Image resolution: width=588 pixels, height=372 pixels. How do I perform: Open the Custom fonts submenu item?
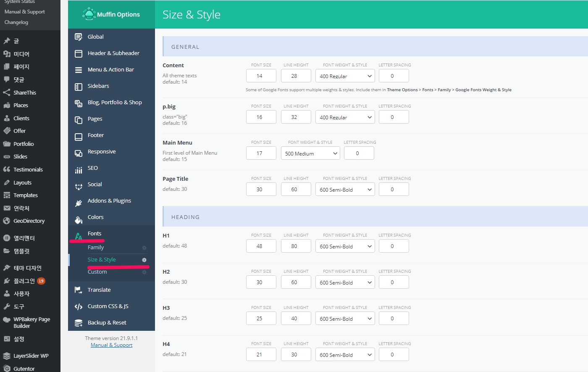(97, 272)
